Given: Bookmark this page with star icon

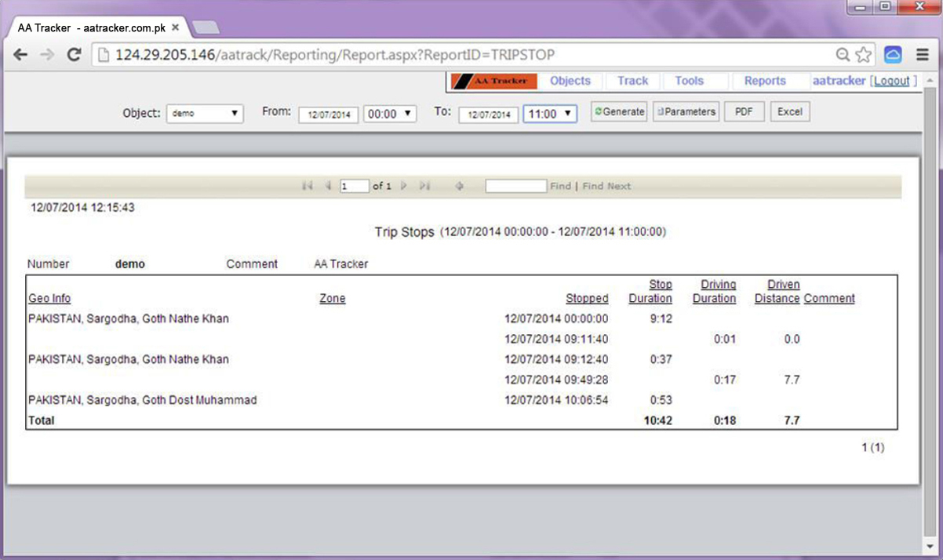Looking at the screenshot, I should pyautogui.click(x=864, y=55).
